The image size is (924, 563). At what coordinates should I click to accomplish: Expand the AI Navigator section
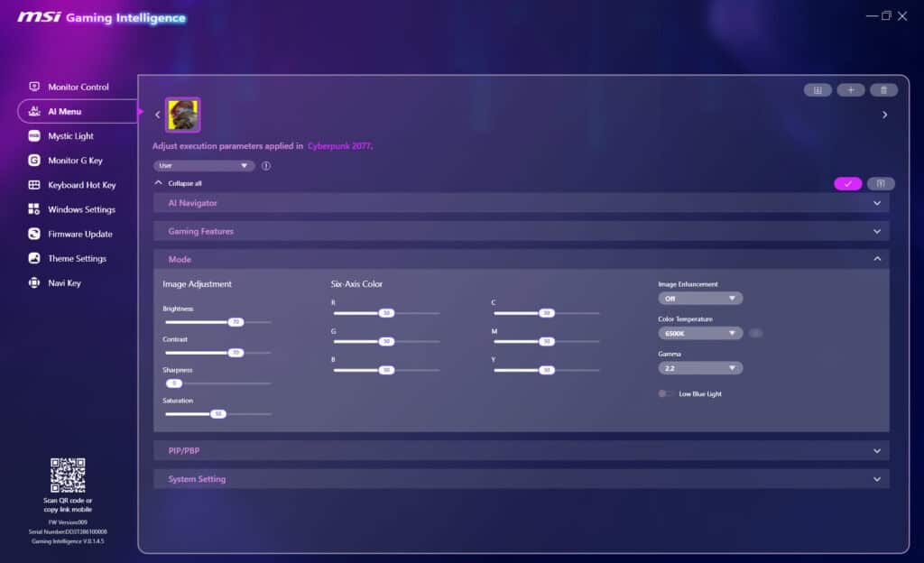tap(521, 203)
